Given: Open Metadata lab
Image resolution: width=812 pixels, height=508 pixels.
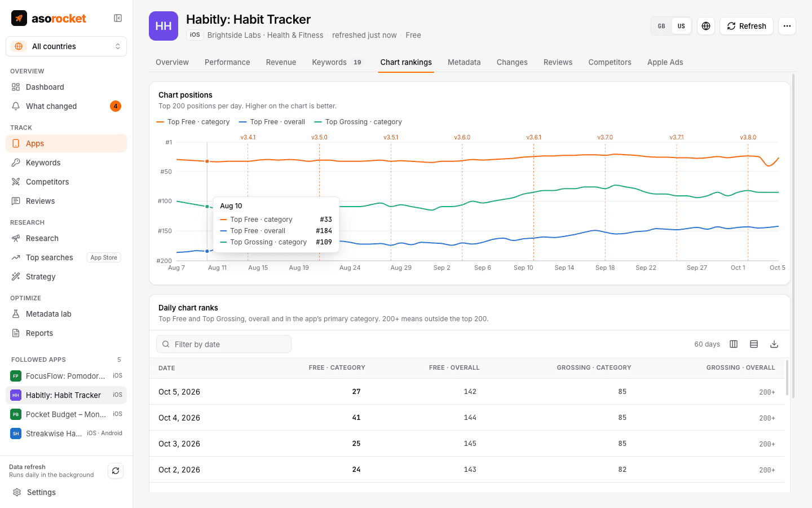Looking at the screenshot, I should tap(66, 314).
